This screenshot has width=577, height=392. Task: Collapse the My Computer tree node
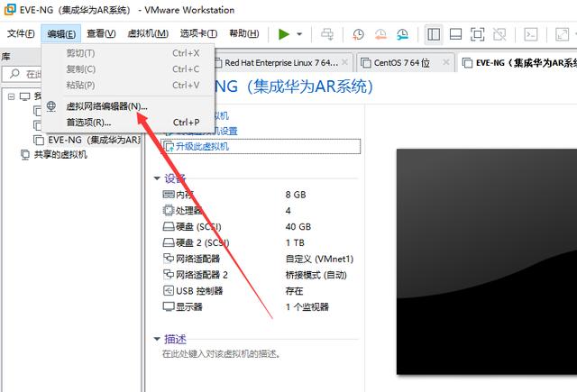12,96
